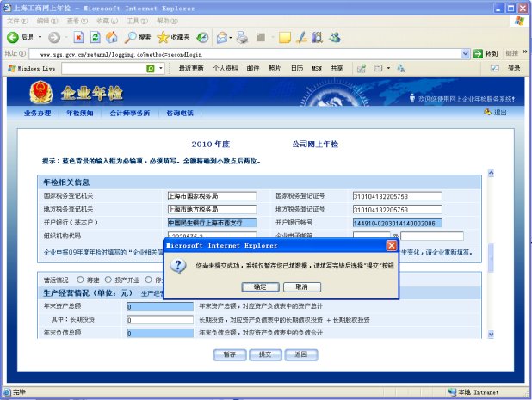Click the 国家税务登记证号 input field
532x400 pixels.
click(395, 195)
